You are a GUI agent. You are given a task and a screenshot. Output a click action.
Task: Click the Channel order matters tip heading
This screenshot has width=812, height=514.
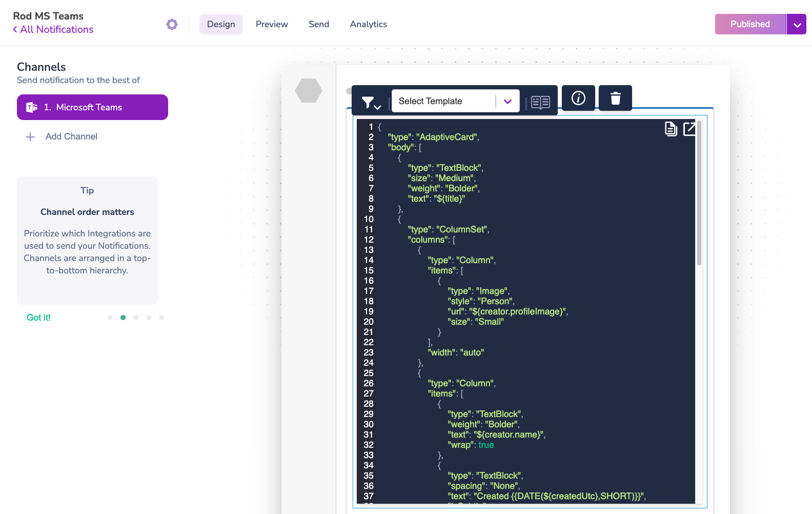pos(87,212)
